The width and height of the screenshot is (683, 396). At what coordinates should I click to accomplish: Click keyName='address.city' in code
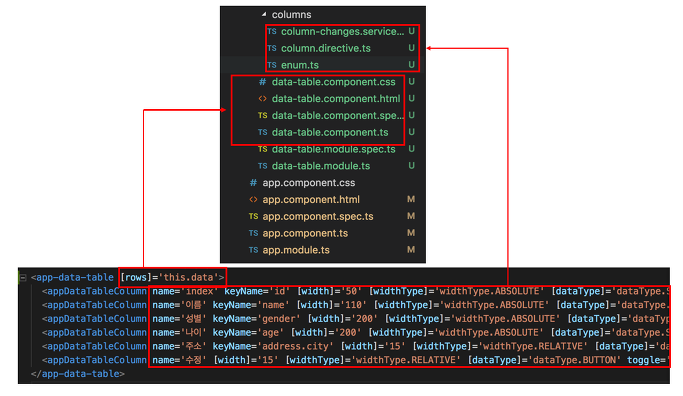tap(273, 347)
